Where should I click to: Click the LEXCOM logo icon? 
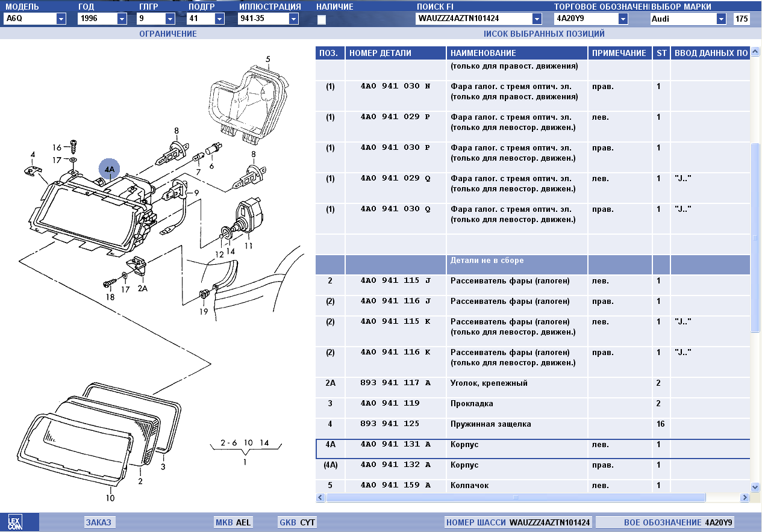[x=14, y=522]
